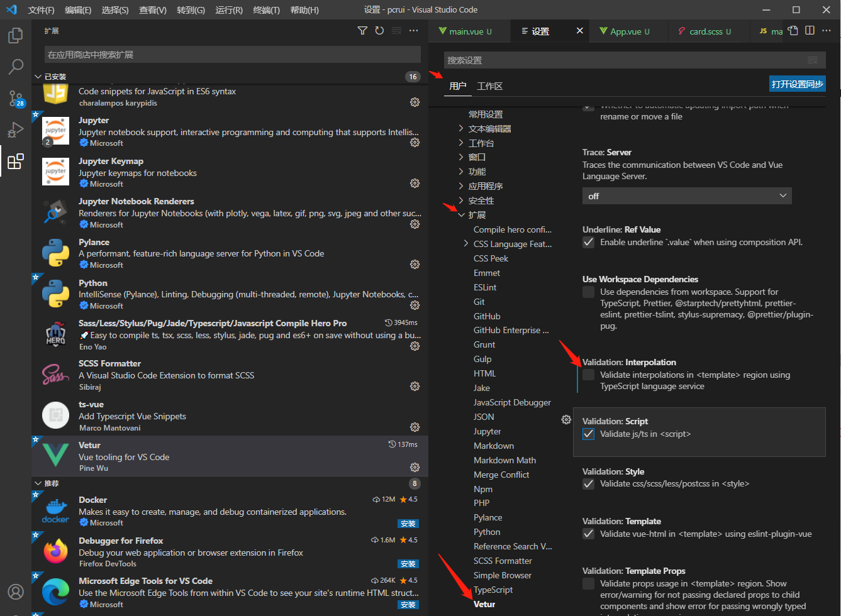Close the 设置 tab
Image resolution: width=841 pixels, height=616 pixels.
(579, 31)
